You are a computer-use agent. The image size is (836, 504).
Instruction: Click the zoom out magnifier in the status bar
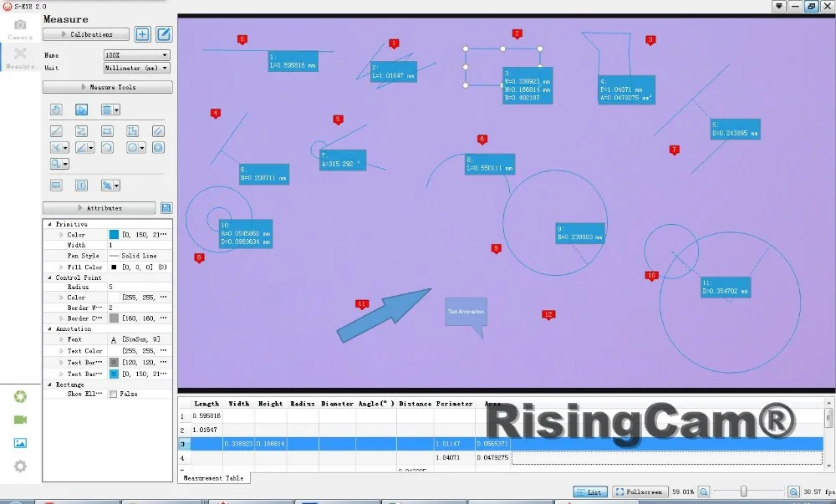click(x=704, y=491)
